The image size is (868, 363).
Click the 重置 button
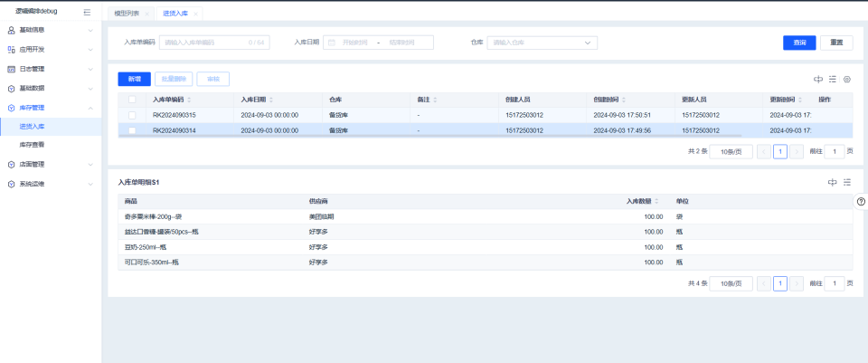pos(836,43)
